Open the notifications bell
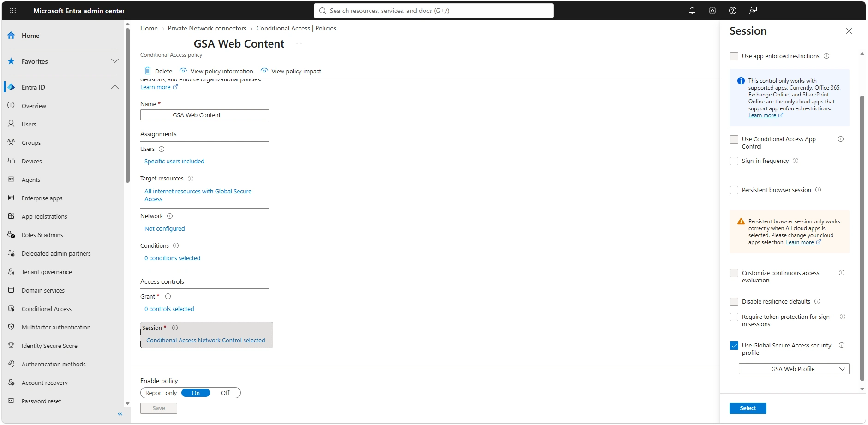Image resolution: width=868 pixels, height=425 pixels. 692,11
